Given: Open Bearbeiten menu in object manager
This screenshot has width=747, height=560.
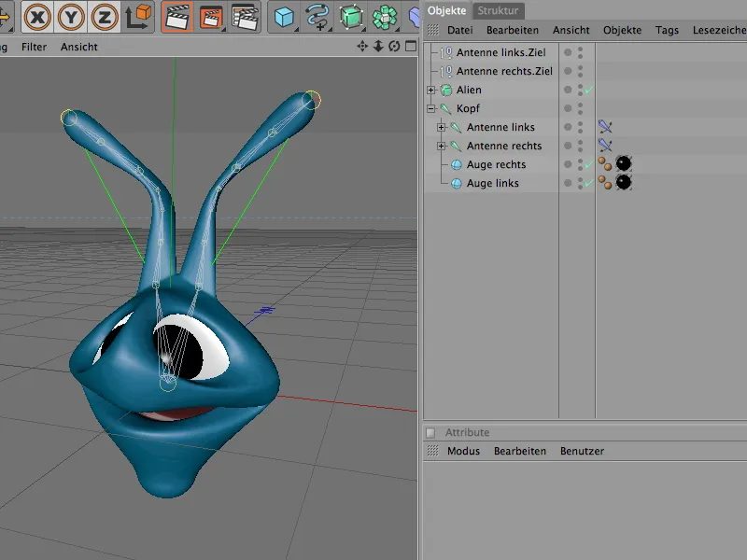Looking at the screenshot, I should pyautogui.click(x=512, y=30).
